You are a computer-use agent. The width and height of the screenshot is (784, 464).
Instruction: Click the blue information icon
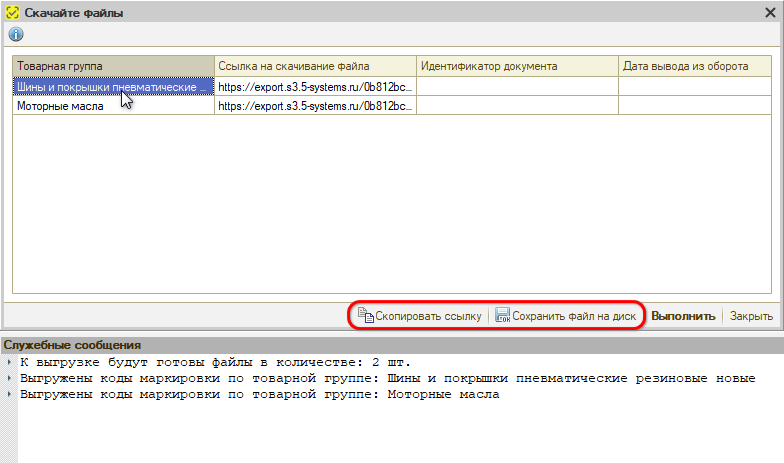pos(15,35)
